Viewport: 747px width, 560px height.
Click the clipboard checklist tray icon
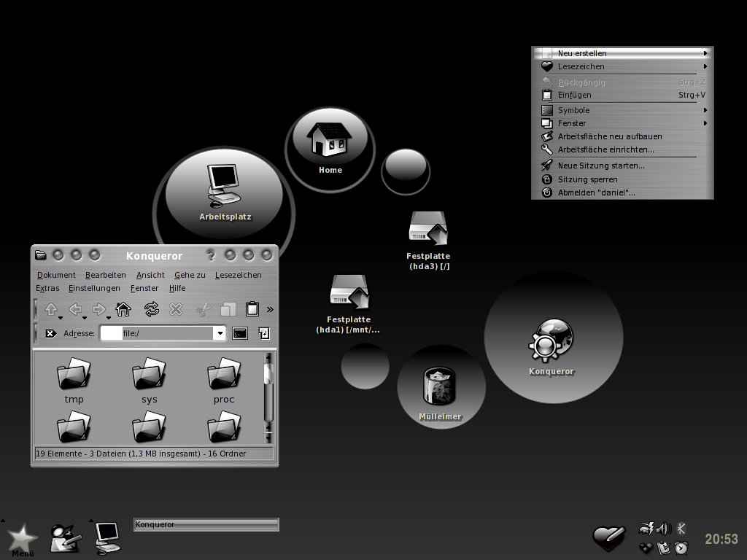[664, 548]
